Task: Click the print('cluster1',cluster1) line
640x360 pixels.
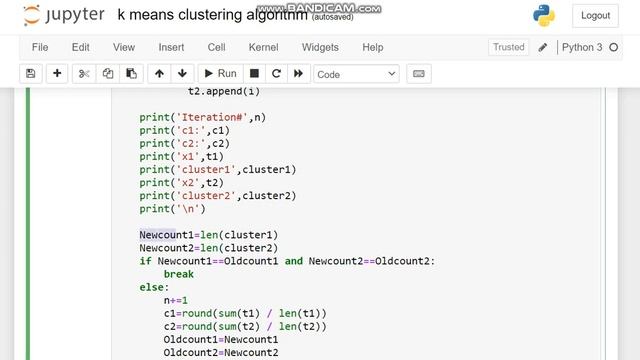Action: 218,170
